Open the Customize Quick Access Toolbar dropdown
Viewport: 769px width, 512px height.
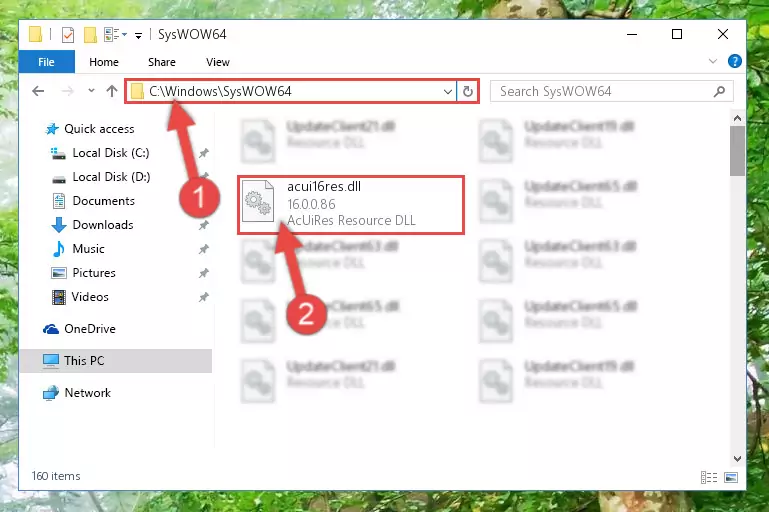[139, 35]
